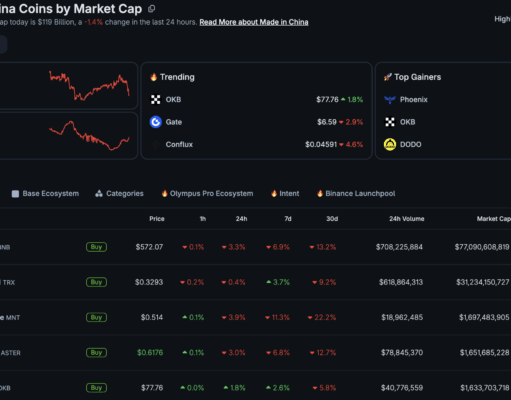
Task: Click the OKB logo in Top Gainers
Action: pos(390,122)
